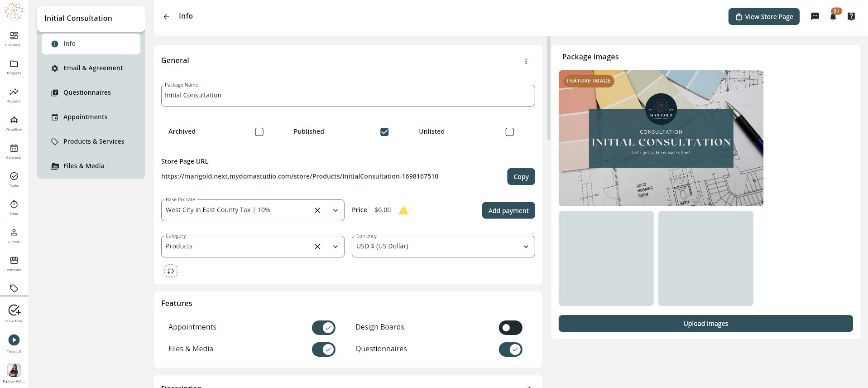Open the Calendar icon in sidebar

(x=14, y=148)
